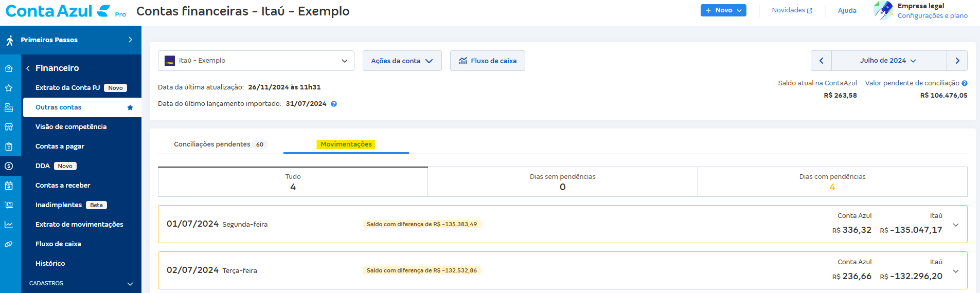Open favorites via the sidebar star icon
The image size is (980, 293).
pos(9,88)
